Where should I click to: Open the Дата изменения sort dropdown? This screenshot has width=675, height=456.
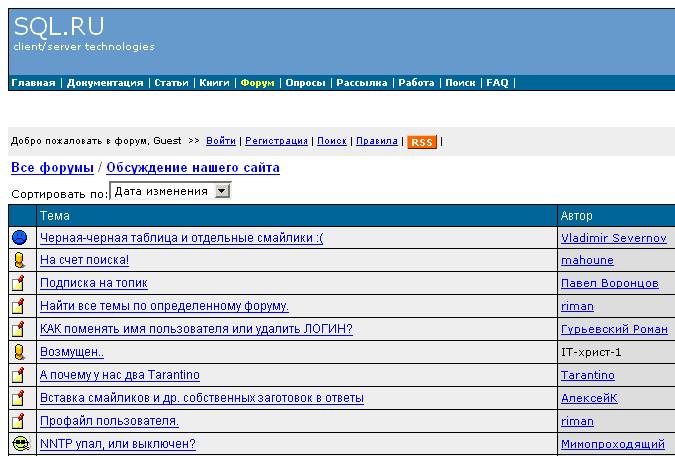click(x=222, y=191)
